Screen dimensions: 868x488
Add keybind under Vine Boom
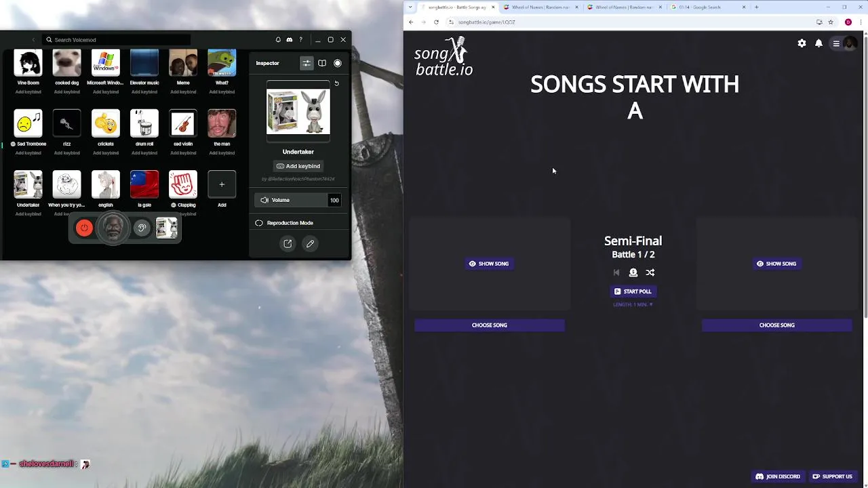(28, 91)
